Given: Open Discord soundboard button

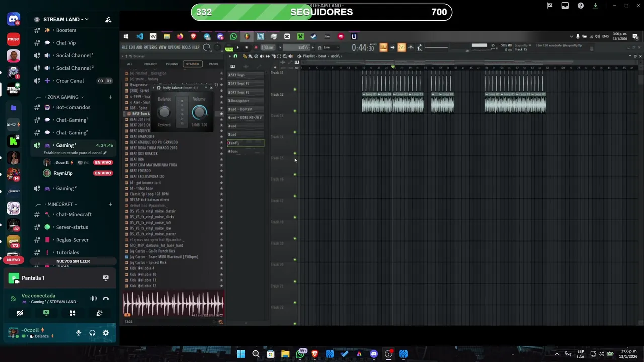Looking at the screenshot, I should (99, 313).
